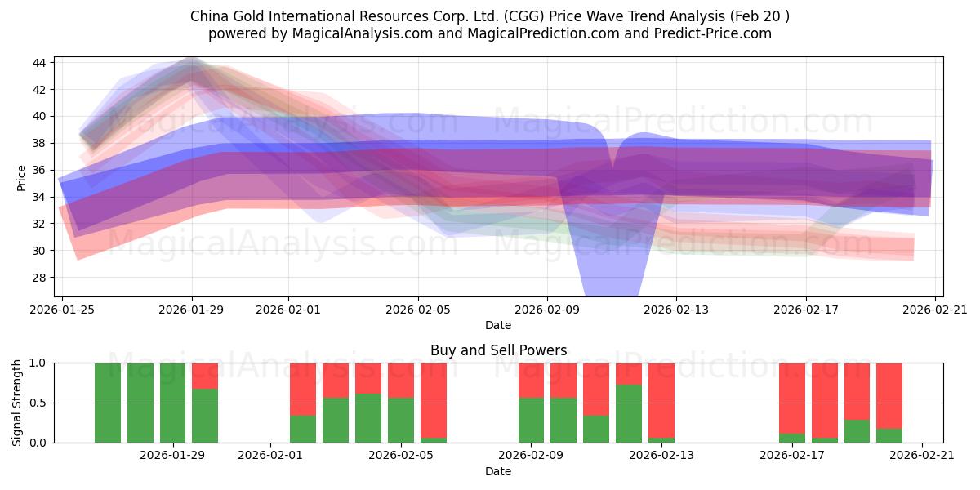Click the '44' price axis tick
The height and width of the screenshot is (490, 980).
click(x=40, y=63)
